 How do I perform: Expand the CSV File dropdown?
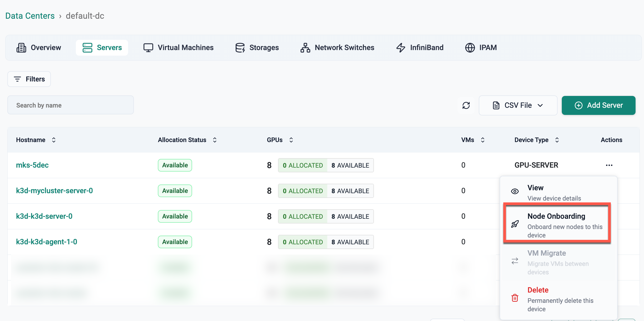[x=518, y=105]
